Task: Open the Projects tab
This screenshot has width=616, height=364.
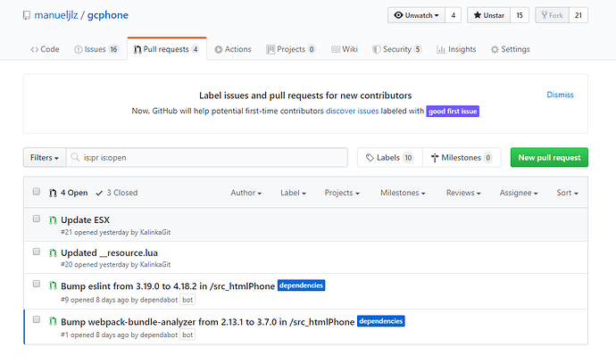Action: 291,49
